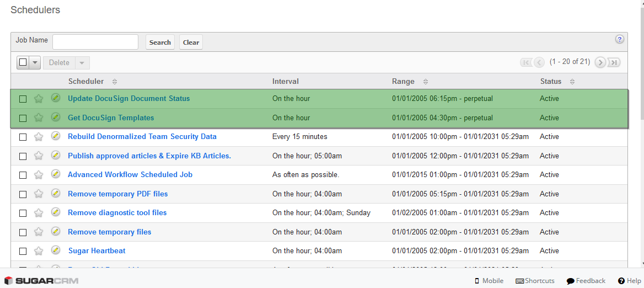Screen dimensions: 644x288
Task: Star the Publish approved articles row
Action: pyautogui.click(x=39, y=156)
